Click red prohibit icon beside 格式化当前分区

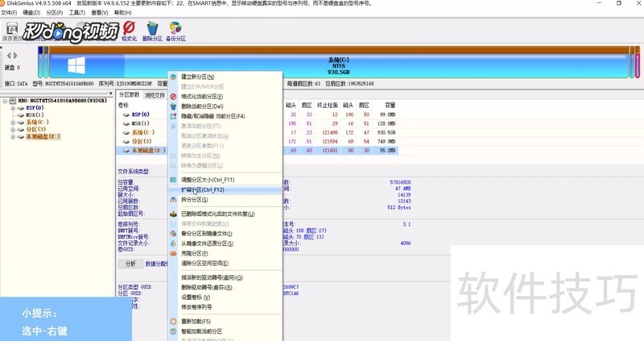(x=173, y=97)
